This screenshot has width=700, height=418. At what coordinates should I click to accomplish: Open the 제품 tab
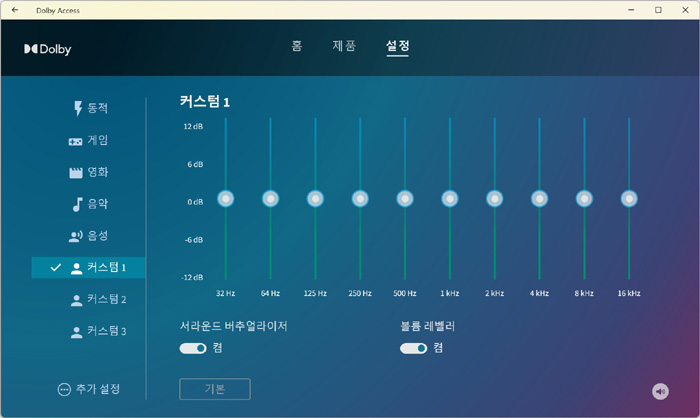coord(344,46)
